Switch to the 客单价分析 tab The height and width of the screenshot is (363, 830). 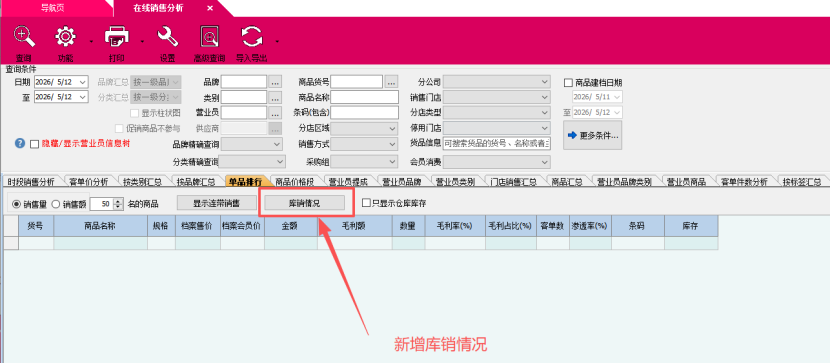[88, 182]
